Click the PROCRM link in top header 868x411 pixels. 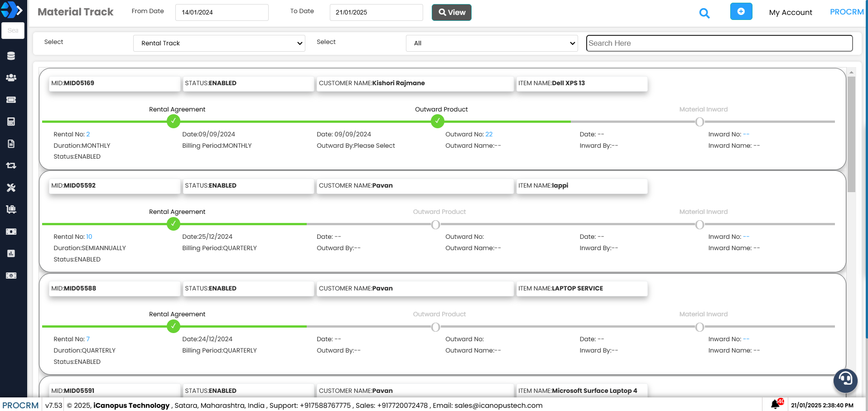846,12
